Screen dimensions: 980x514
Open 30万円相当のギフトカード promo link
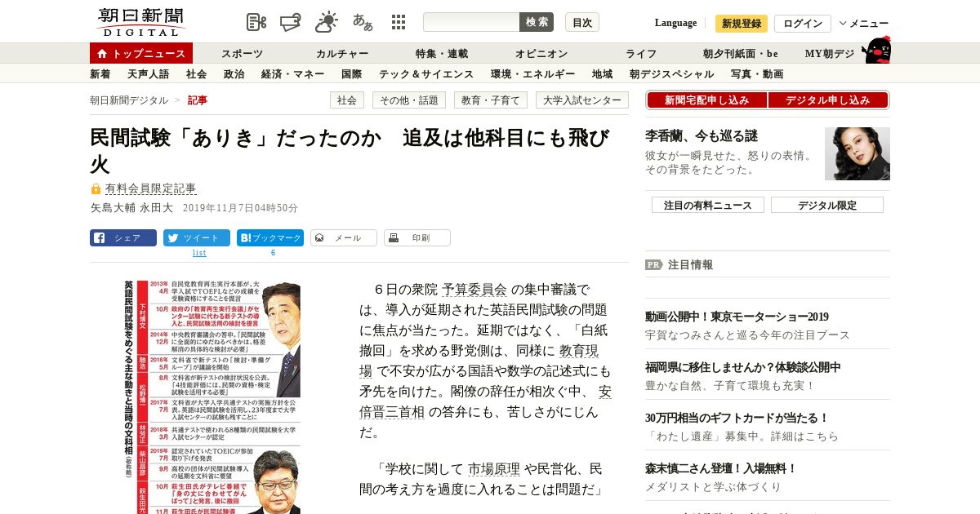coord(737,418)
